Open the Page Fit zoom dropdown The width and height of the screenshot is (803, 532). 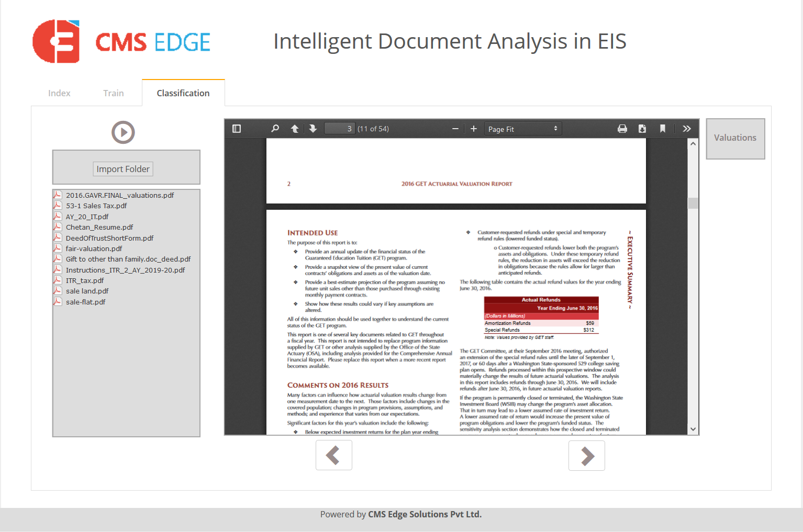[x=523, y=129]
